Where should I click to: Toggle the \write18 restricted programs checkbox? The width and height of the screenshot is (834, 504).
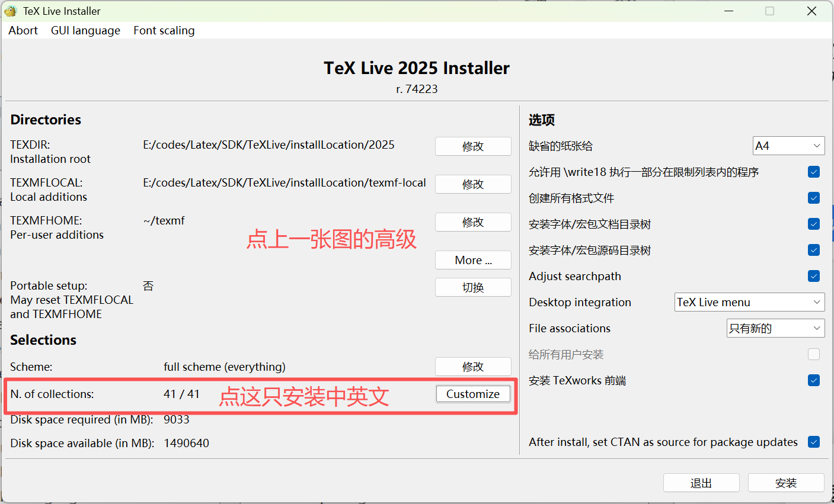click(x=814, y=172)
